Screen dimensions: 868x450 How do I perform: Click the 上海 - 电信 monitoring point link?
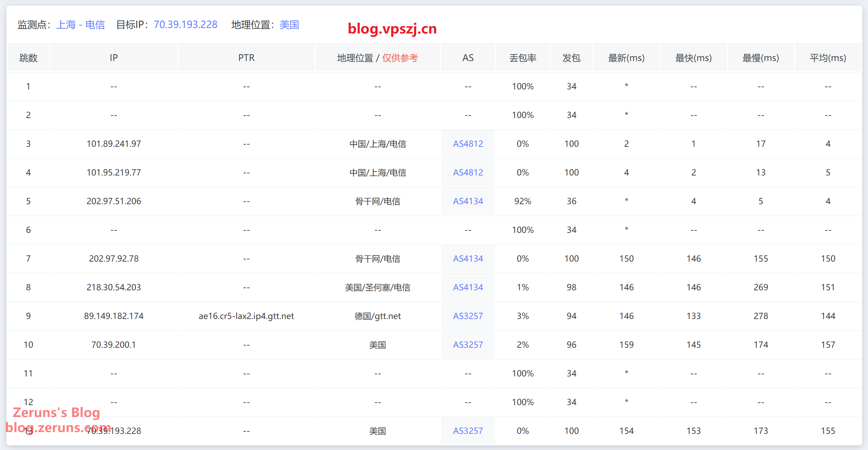[80, 25]
